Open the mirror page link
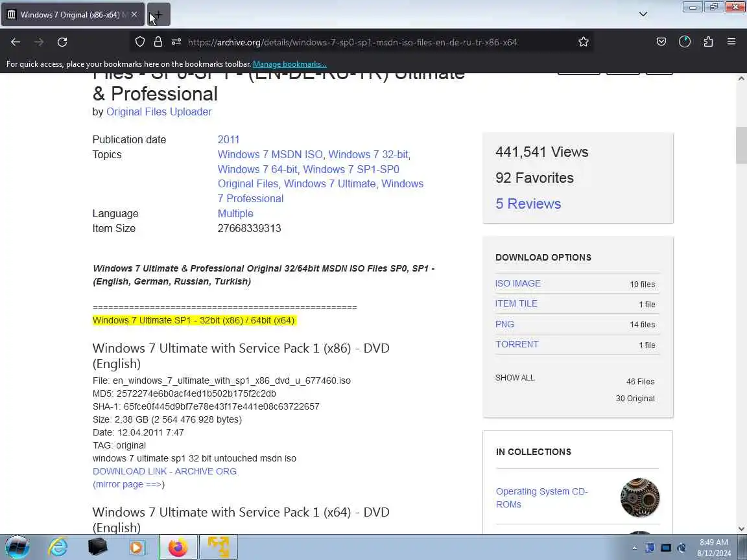This screenshot has height=560, width=747. pos(128,484)
